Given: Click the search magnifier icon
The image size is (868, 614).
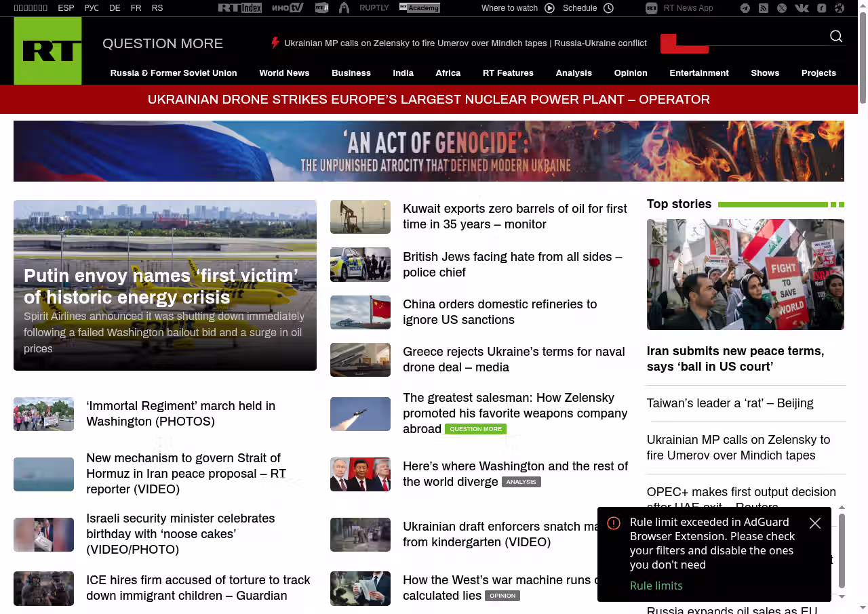Looking at the screenshot, I should [x=836, y=37].
